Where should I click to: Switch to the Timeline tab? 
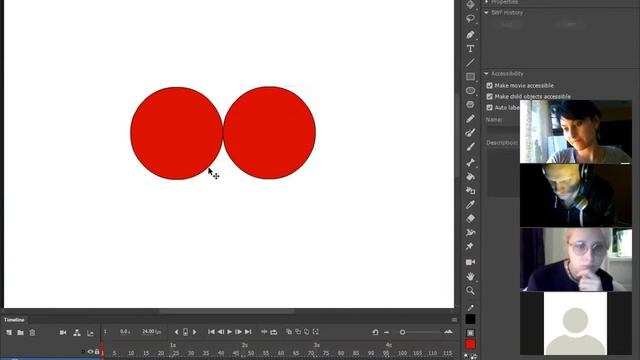click(14, 320)
